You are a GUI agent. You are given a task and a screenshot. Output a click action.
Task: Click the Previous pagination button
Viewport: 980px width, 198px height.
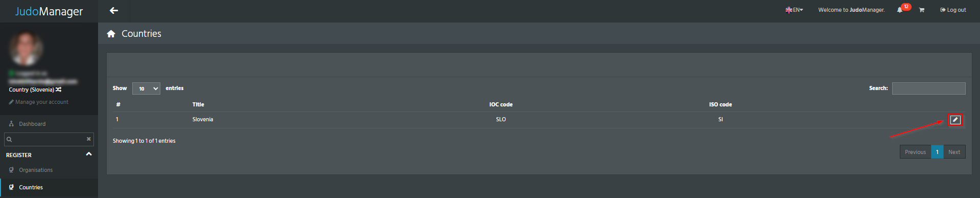[x=915, y=152]
